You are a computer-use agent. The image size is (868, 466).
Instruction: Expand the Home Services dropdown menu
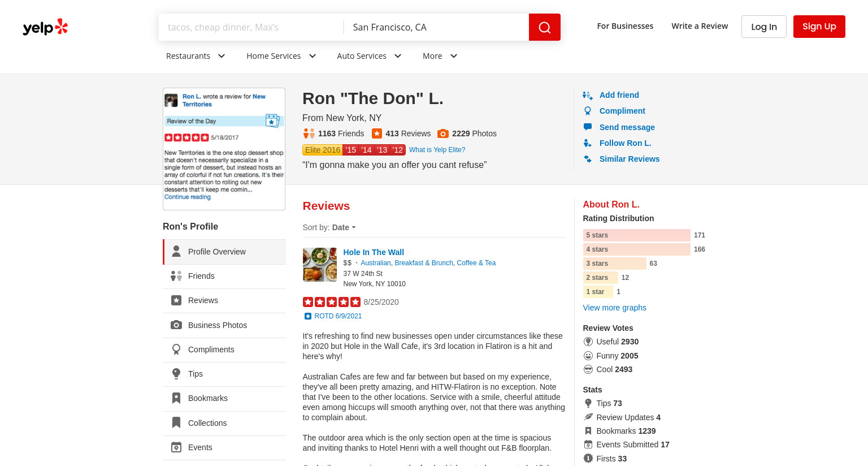[281, 56]
